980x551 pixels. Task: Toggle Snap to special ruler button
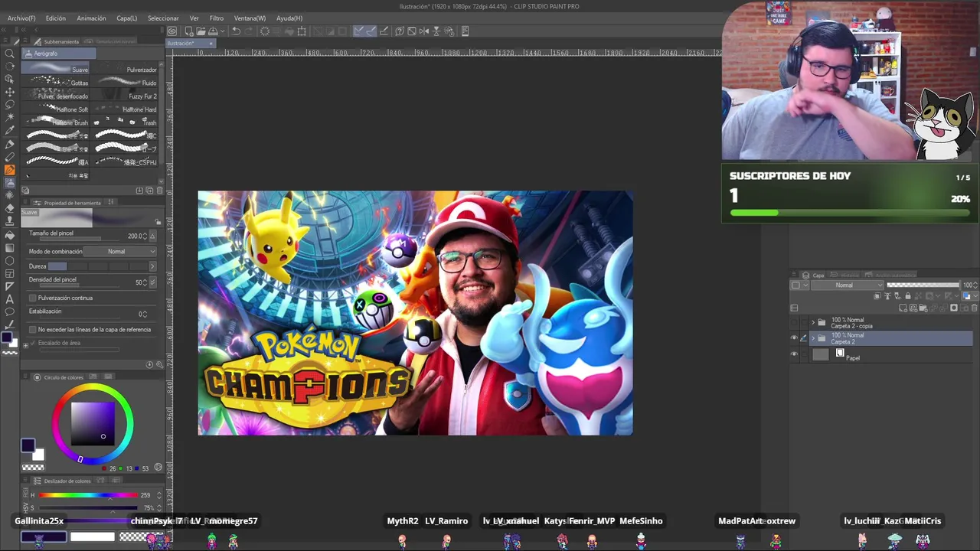(x=372, y=31)
